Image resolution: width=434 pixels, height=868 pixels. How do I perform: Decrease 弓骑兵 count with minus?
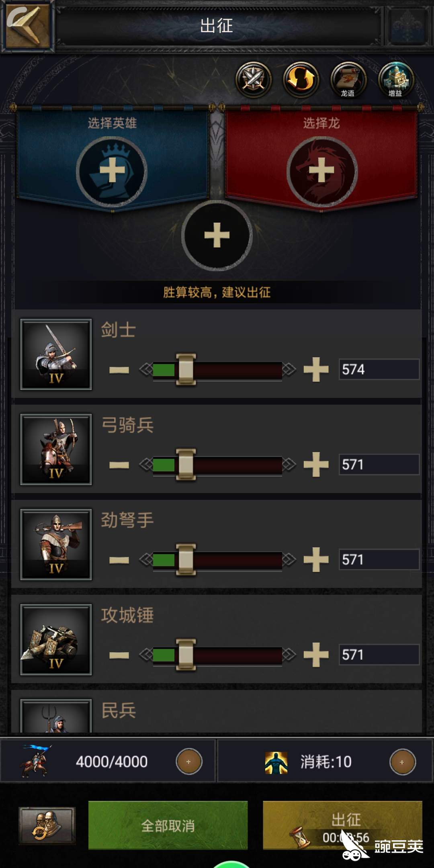(x=119, y=465)
